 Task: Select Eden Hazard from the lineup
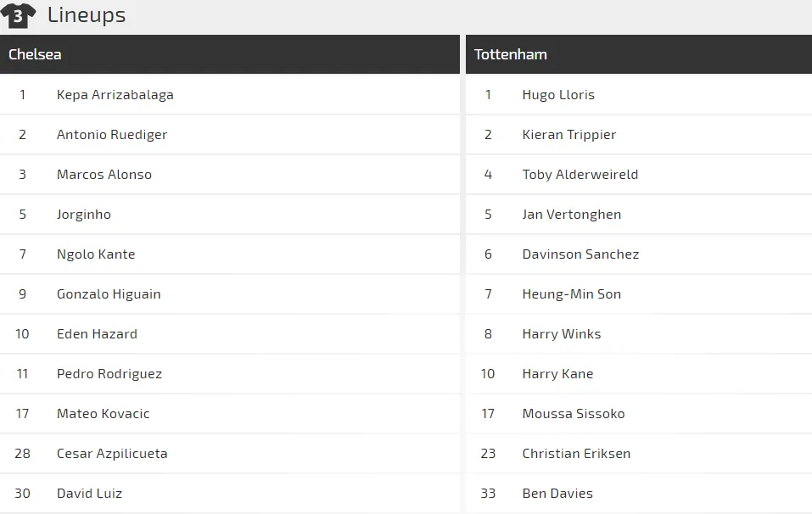(x=97, y=333)
